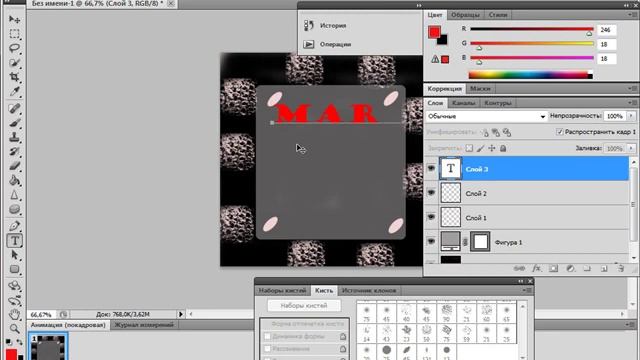640x360 pixels.
Task: Open the Журнал измерений tab
Action: tap(144, 325)
